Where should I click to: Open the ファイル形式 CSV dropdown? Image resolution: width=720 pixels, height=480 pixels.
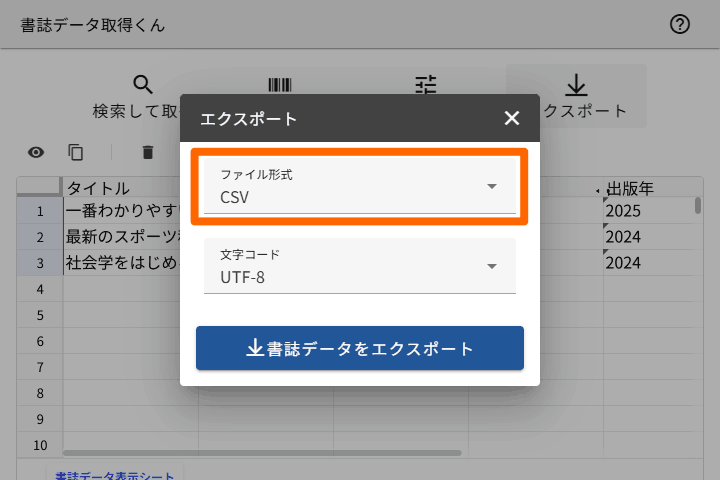[360, 187]
